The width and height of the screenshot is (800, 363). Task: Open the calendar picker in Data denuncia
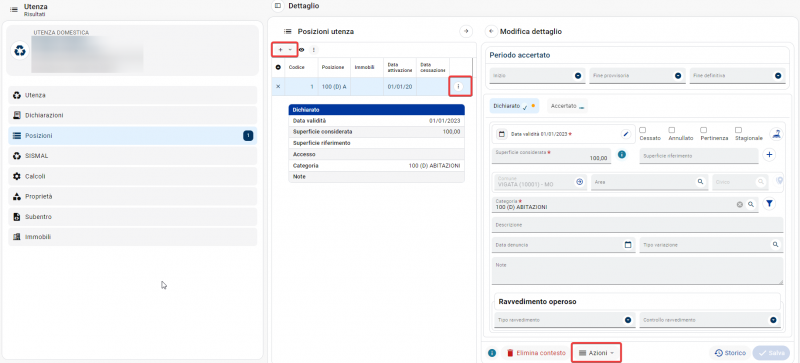tap(628, 245)
